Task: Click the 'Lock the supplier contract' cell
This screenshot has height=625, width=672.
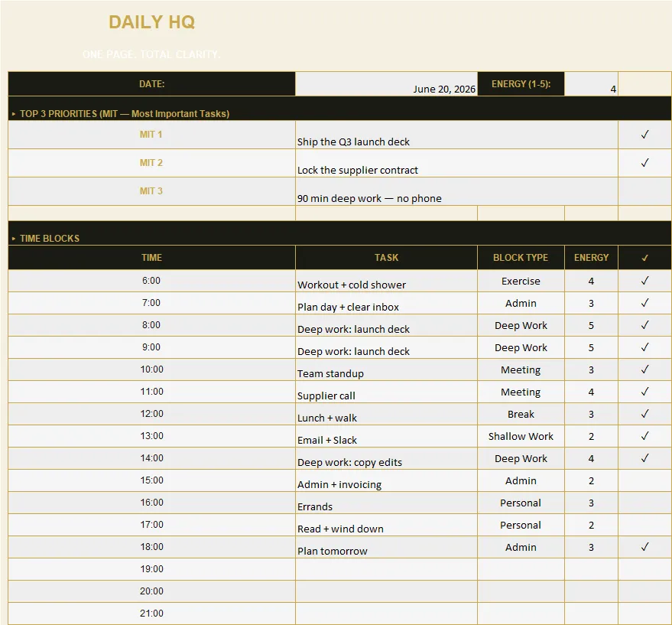Action: (x=456, y=163)
